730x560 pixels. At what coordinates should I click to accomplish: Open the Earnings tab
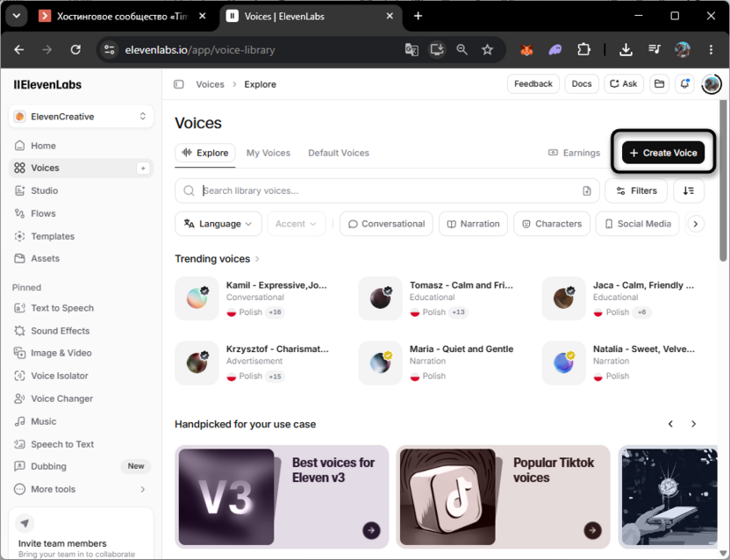(x=575, y=153)
